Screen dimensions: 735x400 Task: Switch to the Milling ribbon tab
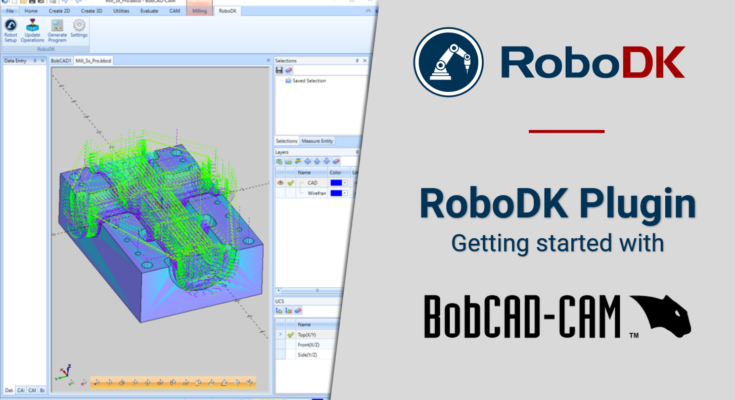point(200,9)
